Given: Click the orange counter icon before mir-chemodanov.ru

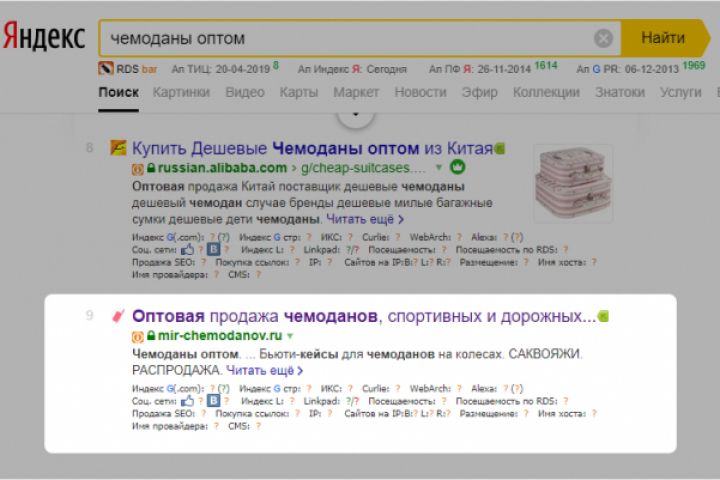Looking at the screenshot, I should pyautogui.click(x=138, y=337).
